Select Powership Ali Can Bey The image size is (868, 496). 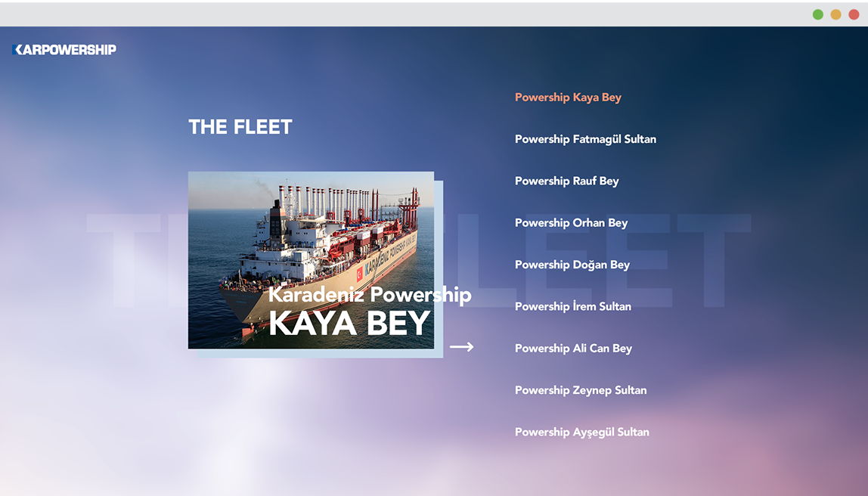pos(573,349)
